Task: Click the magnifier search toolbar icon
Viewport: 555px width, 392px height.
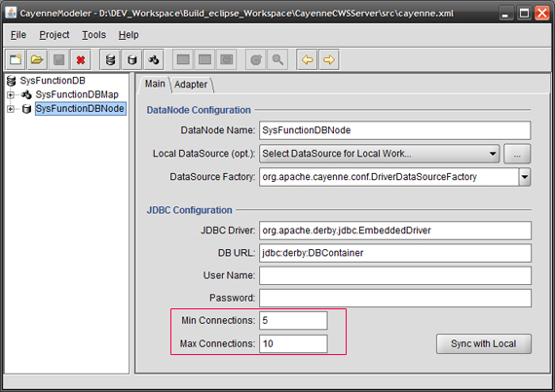Action: [277, 59]
